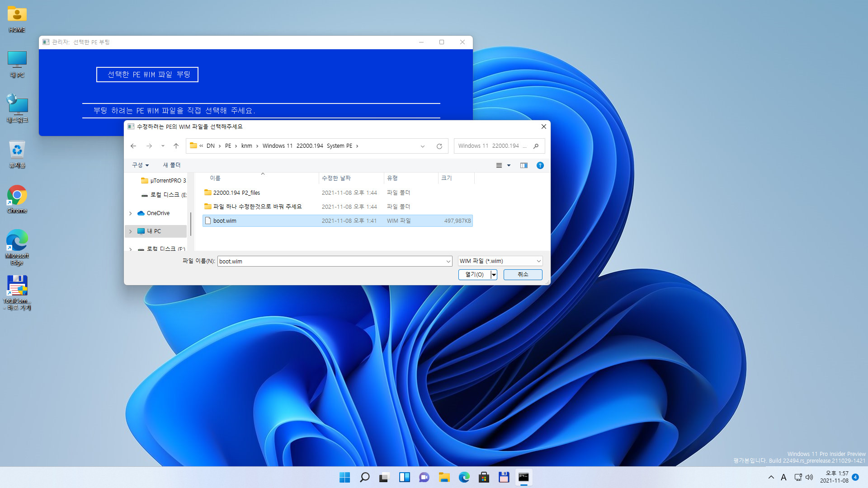Click the 취소 cancel button
Screen dimensions: 868x488
coord(523,275)
